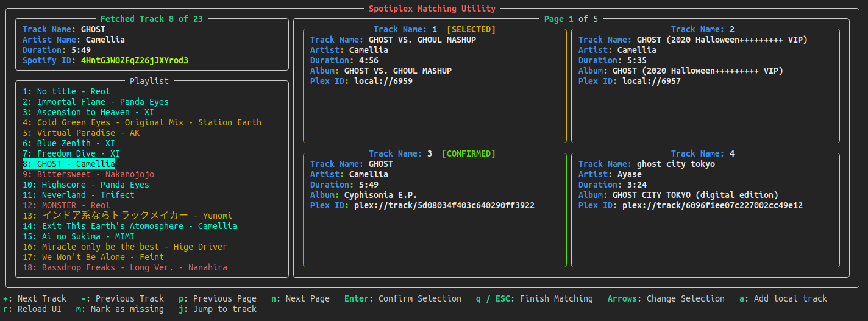
Task: Select "18: Bassdrop Freaks - Long Ver. - Nanahira"
Action: [125, 267]
